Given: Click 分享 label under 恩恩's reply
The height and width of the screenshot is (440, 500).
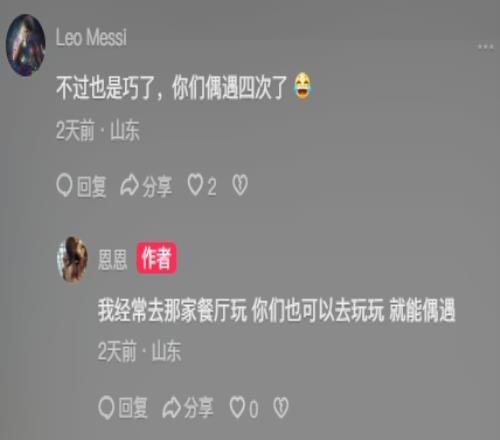Looking at the screenshot, I should 198,408.
